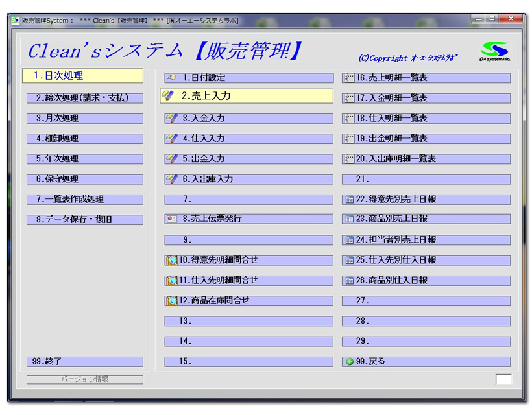Click the magnifier icon on 11.仕入先明細問合せ
Screen dimensions: 532x415
pyautogui.click(x=172, y=281)
